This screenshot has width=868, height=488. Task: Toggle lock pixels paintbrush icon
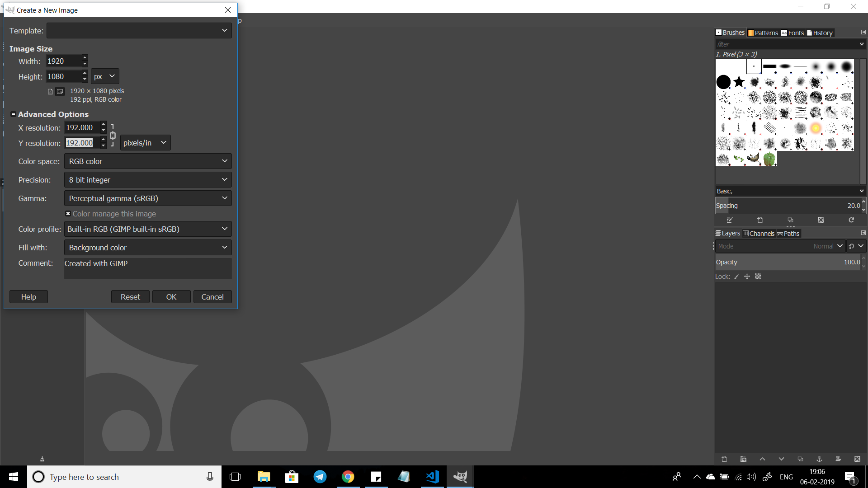pyautogui.click(x=736, y=277)
